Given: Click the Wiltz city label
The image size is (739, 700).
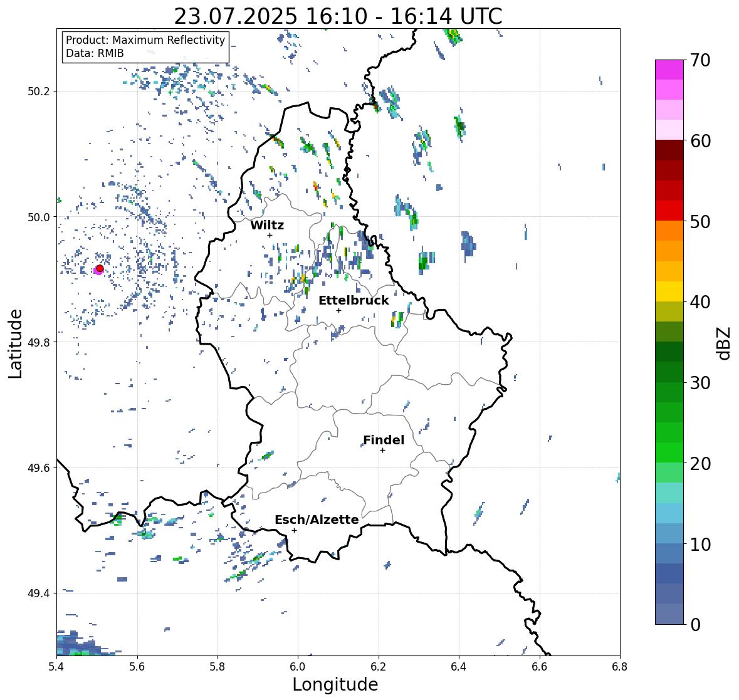Looking at the screenshot, I should coord(267,225).
